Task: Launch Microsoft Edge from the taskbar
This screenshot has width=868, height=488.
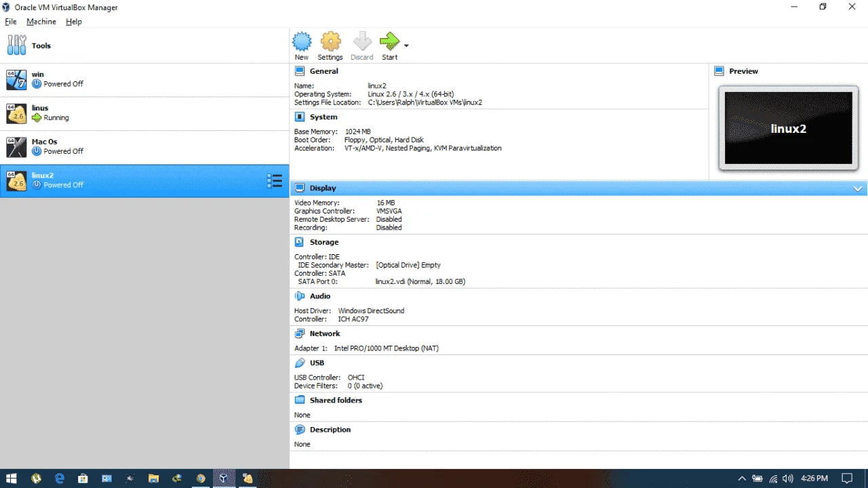Action: click(x=60, y=479)
